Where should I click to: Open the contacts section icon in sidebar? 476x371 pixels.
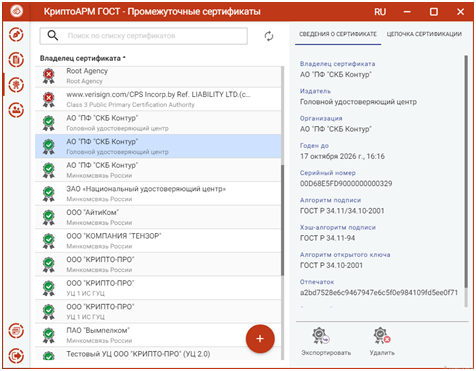[x=16, y=110]
